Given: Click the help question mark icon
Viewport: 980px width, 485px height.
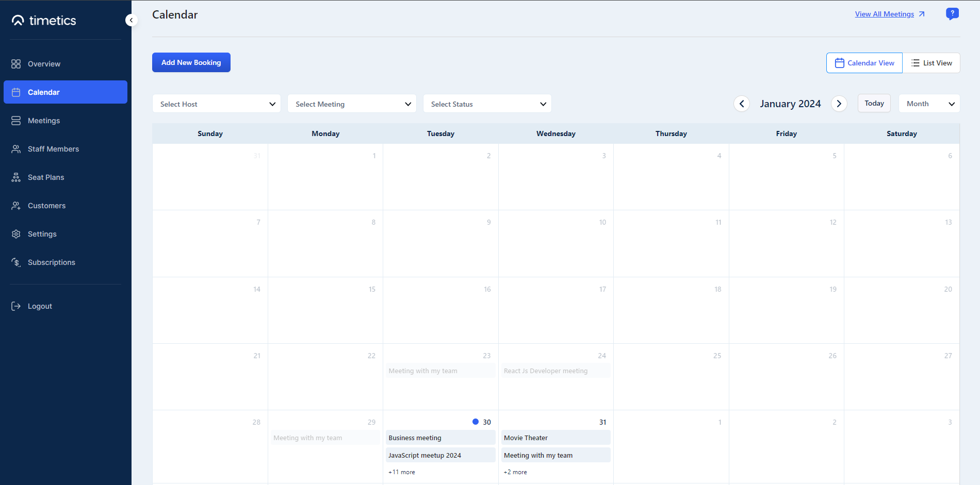Looking at the screenshot, I should [x=952, y=14].
